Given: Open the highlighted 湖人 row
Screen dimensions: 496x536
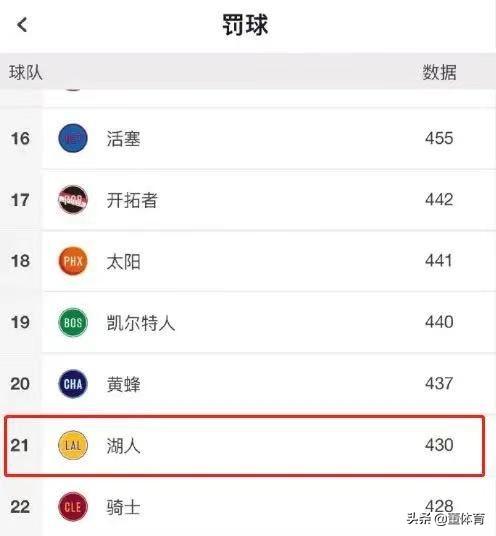Looking at the screenshot, I should [x=244, y=445].
